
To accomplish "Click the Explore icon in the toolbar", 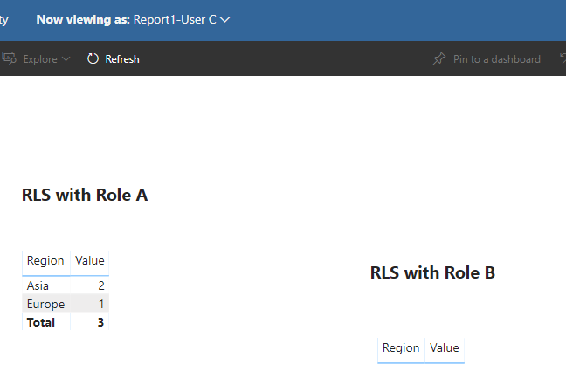I will [9, 58].
